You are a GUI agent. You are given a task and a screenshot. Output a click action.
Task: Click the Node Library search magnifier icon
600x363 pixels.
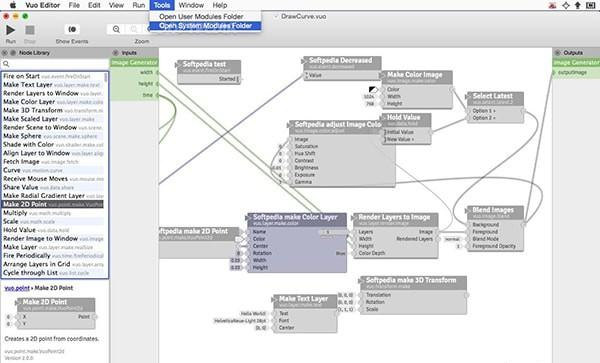[6, 64]
